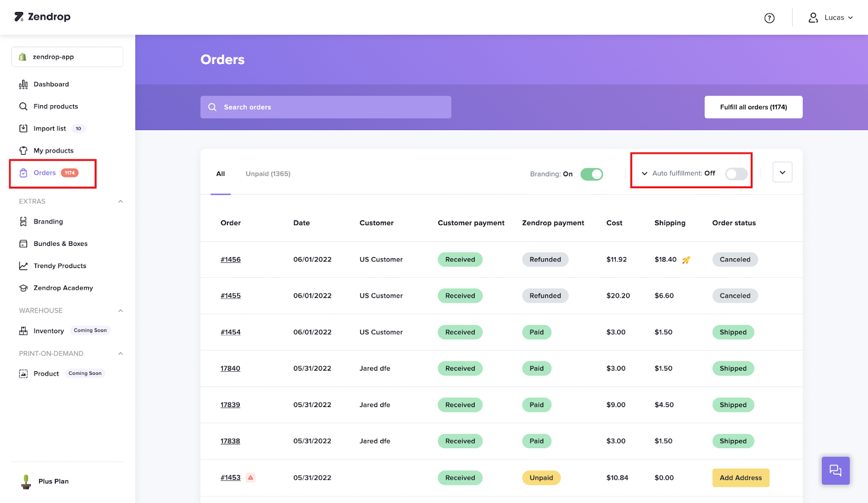868x503 pixels.
Task: Click the Zendrop logo
Action: tap(42, 17)
